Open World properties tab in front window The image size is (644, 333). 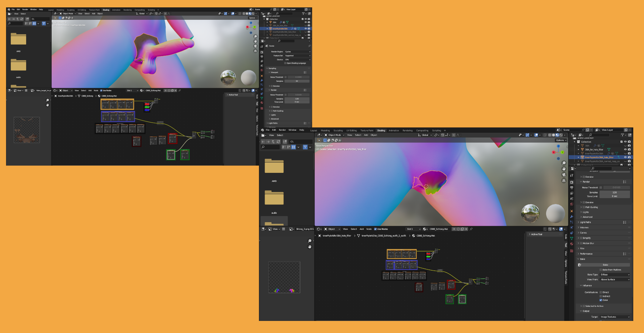572,204
